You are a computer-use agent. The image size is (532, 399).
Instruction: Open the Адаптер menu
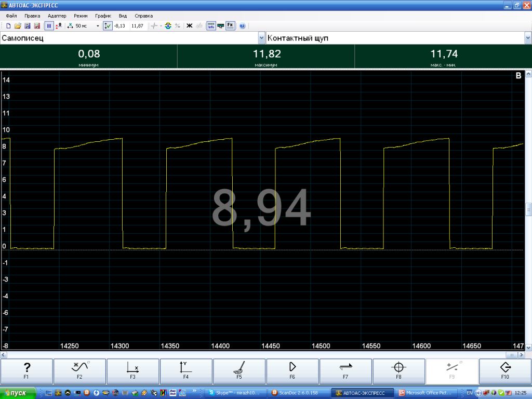tap(57, 16)
